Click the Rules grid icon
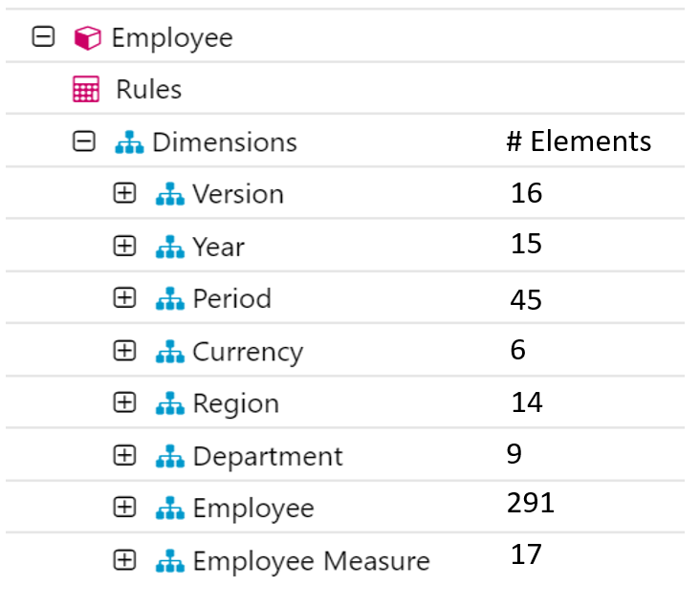This screenshot has height=607, width=700. pos(86,90)
